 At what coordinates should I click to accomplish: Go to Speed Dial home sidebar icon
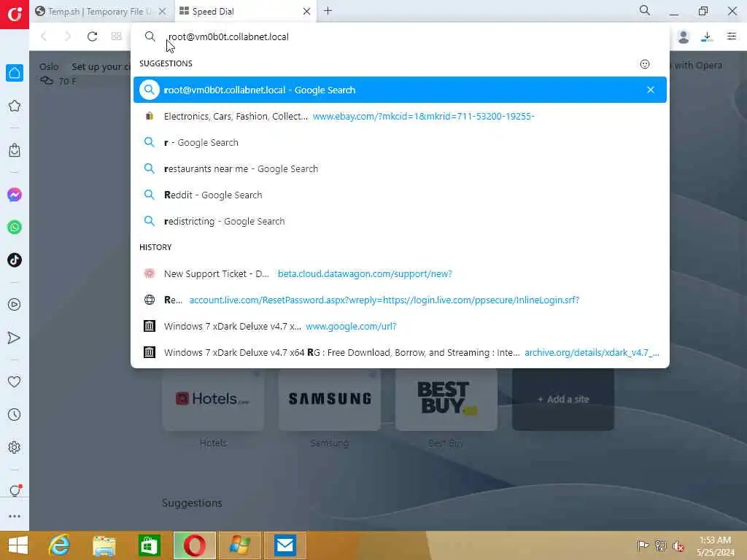click(15, 73)
